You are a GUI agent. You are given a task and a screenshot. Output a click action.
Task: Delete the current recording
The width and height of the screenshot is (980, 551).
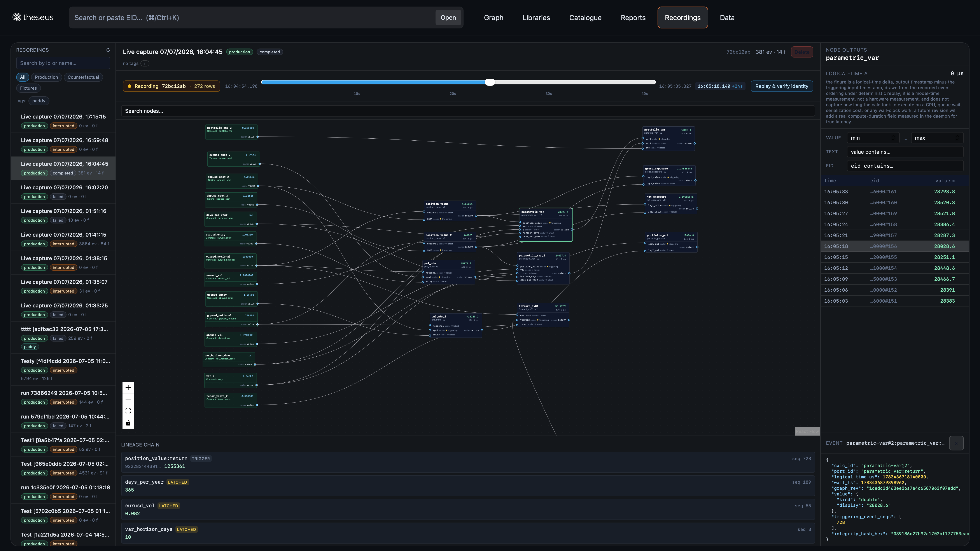(x=802, y=52)
